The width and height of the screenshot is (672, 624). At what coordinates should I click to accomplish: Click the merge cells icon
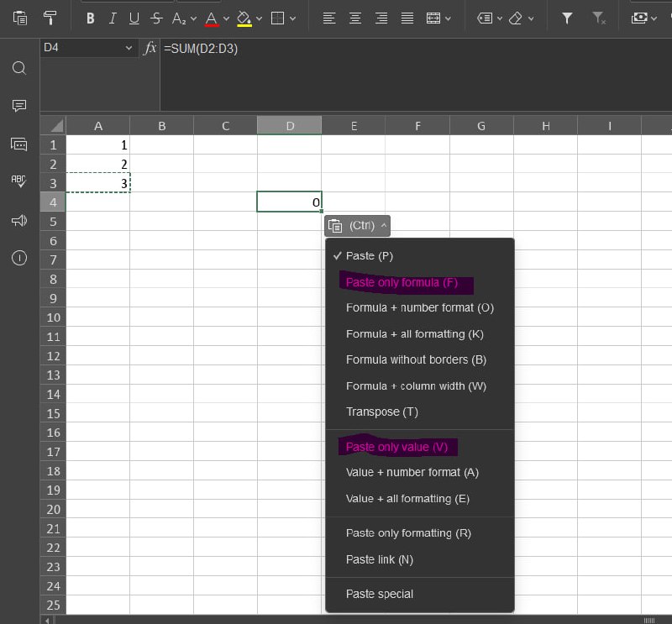[433, 18]
